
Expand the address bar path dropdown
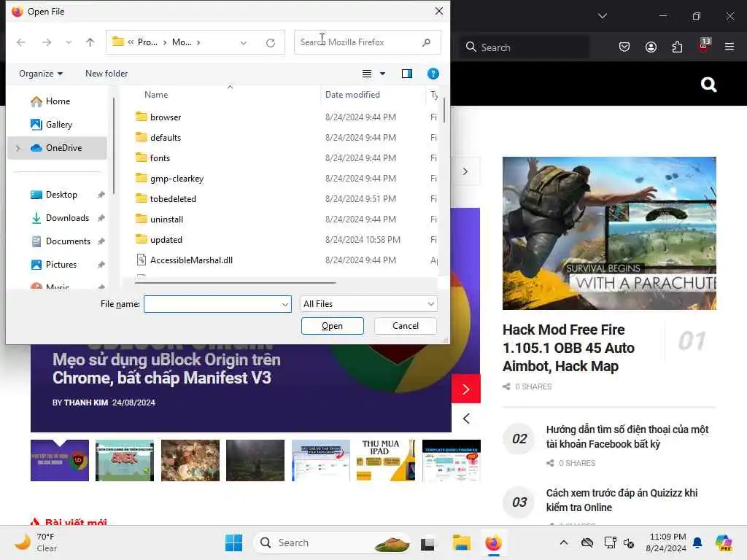[244, 43]
